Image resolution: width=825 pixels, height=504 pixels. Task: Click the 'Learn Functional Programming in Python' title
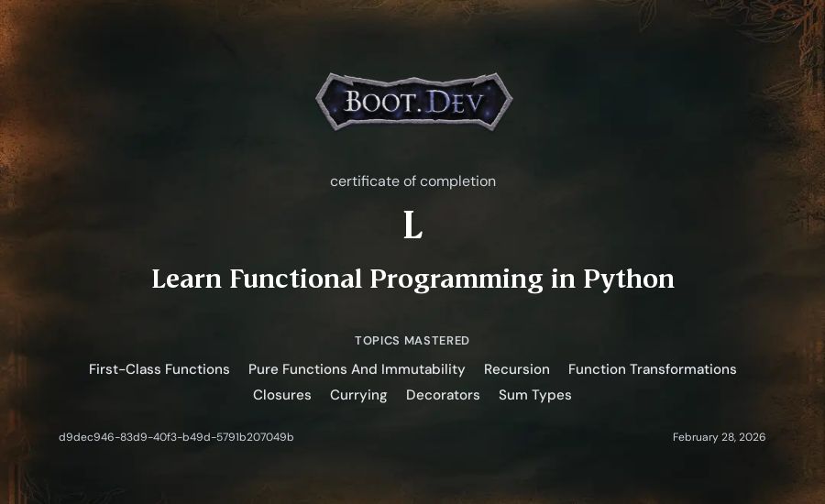pyautogui.click(x=412, y=279)
